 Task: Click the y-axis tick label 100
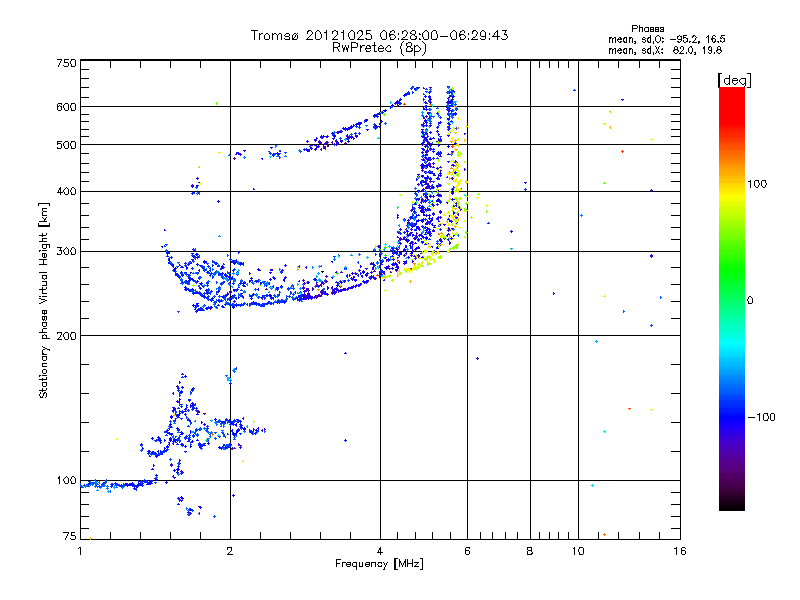pos(66,481)
